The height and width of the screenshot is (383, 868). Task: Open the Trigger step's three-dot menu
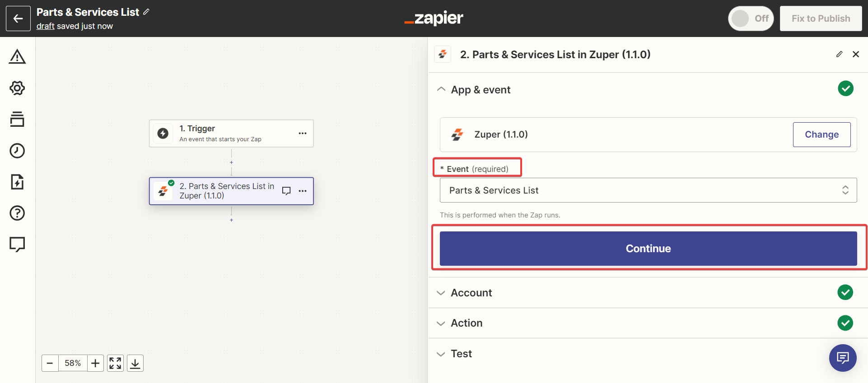click(303, 134)
